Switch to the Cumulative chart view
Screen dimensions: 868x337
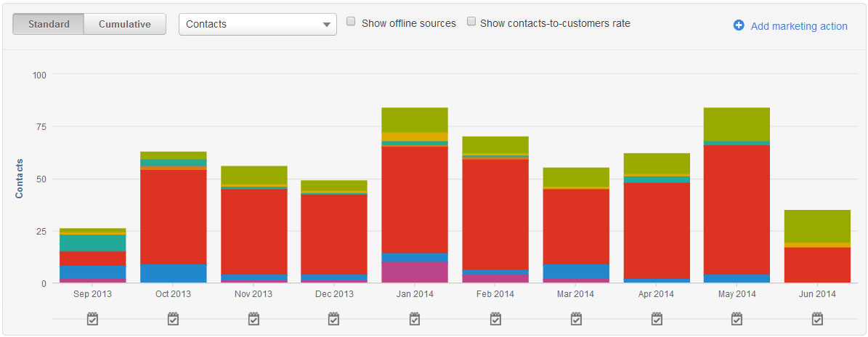pos(124,25)
